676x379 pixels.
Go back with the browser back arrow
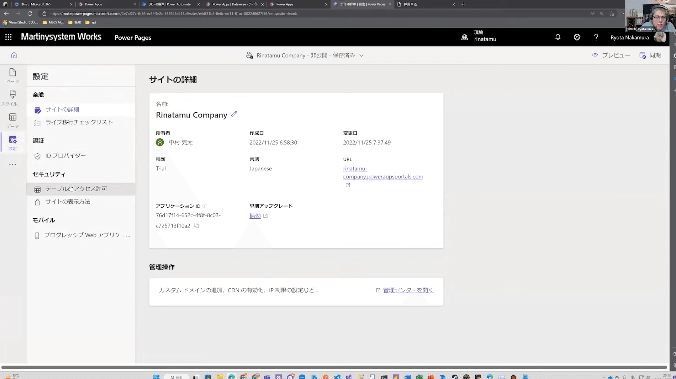coord(6,13)
